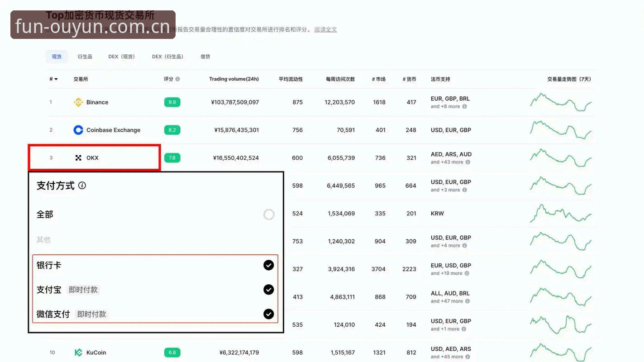Show info icon after Binance 'and +8 more'
The width and height of the screenshot is (644, 362).
click(x=464, y=107)
